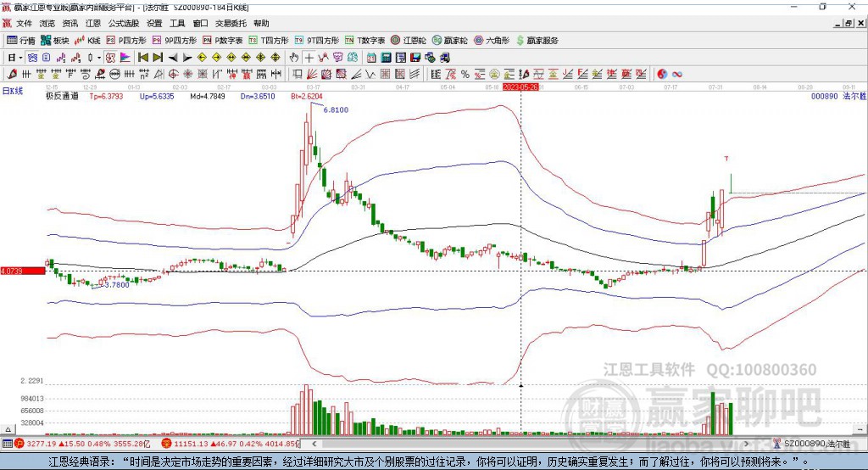Open the 赢家轮 wheel tool

pyautogui.click(x=450, y=41)
